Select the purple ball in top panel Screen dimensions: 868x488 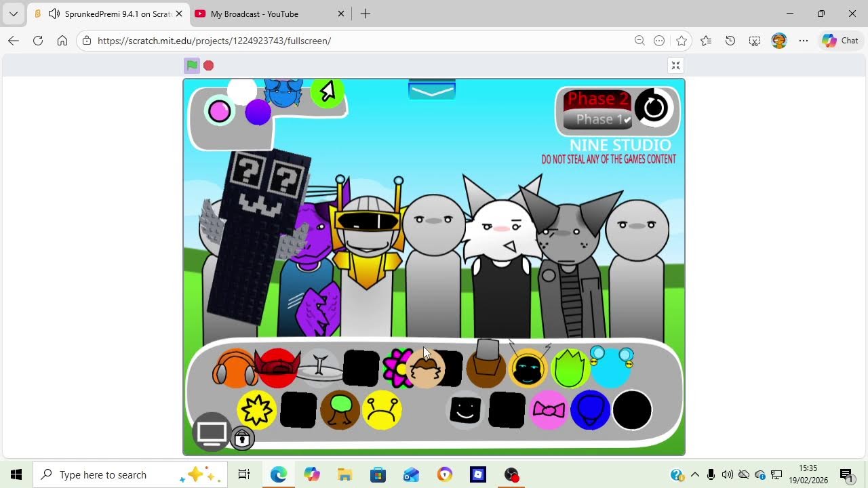(258, 113)
